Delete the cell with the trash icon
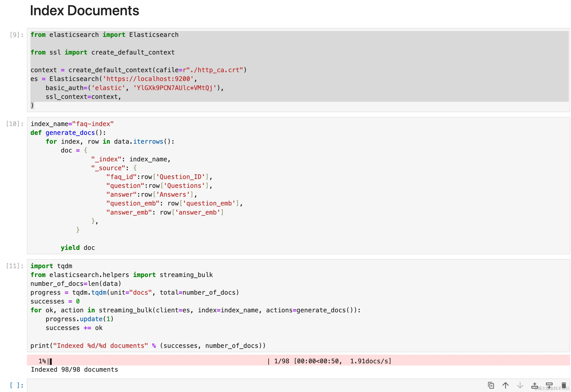 564,385
